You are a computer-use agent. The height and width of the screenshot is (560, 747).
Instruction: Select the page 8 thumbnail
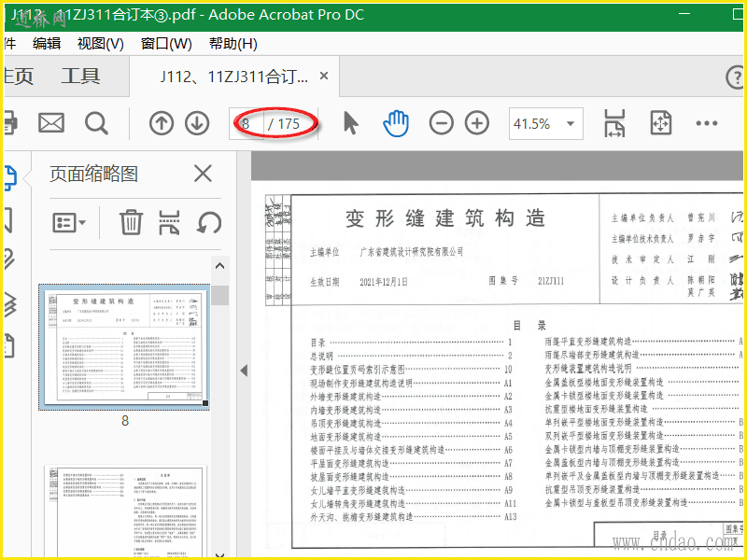tap(124, 347)
